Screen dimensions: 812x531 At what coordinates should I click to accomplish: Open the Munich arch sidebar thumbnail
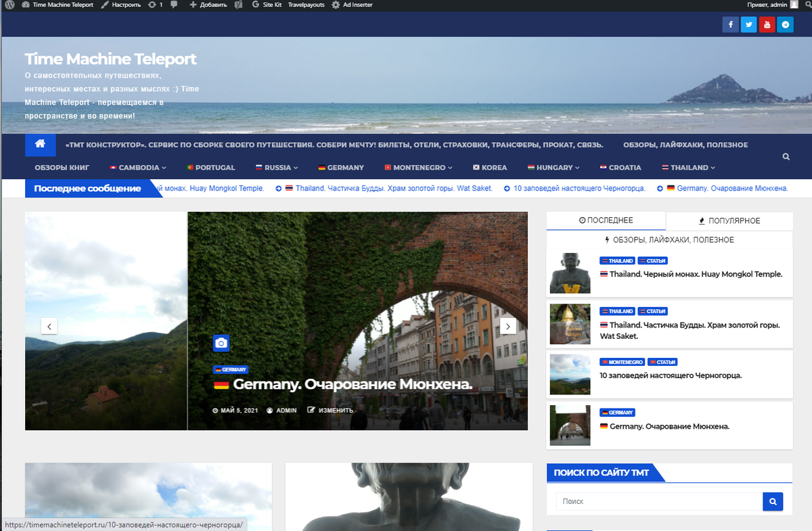click(x=570, y=425)
